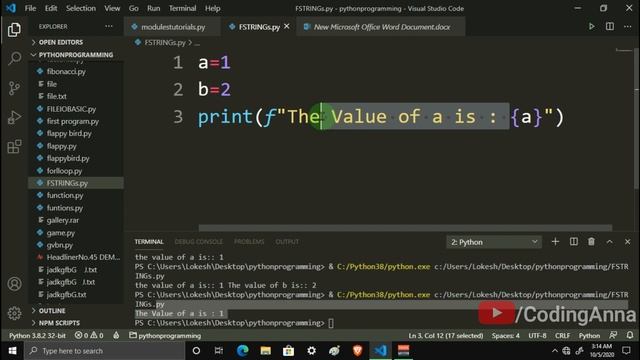Image resolution: width=640 pixels, height=360 pixels.
Task: Change language mode via Python in status bar
Action: [589, 336]
